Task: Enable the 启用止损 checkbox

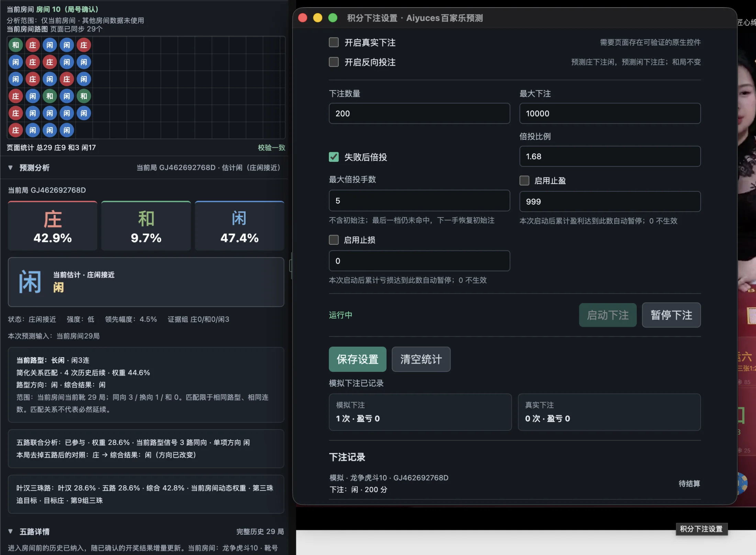Action: [x=334, y=240]
